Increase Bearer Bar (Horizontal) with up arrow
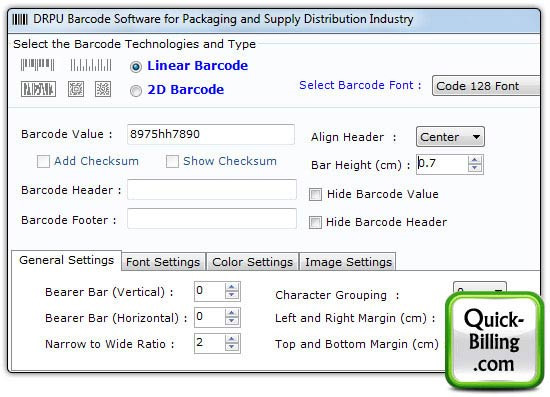The width and height of the screenshot is (550, 397). click(232, 313)
